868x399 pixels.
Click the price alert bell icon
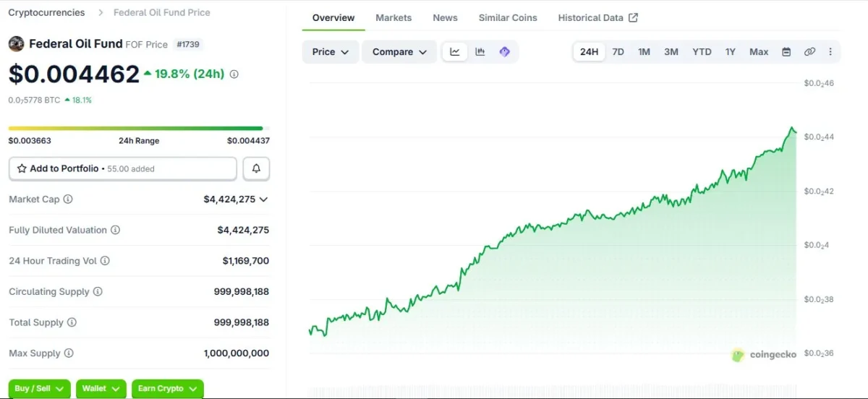(256, 168)
